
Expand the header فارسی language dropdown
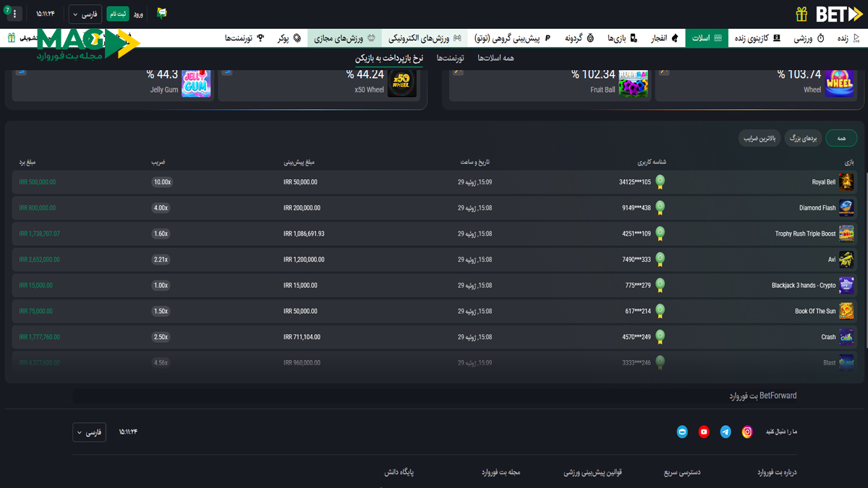click(x=85, y=14)
